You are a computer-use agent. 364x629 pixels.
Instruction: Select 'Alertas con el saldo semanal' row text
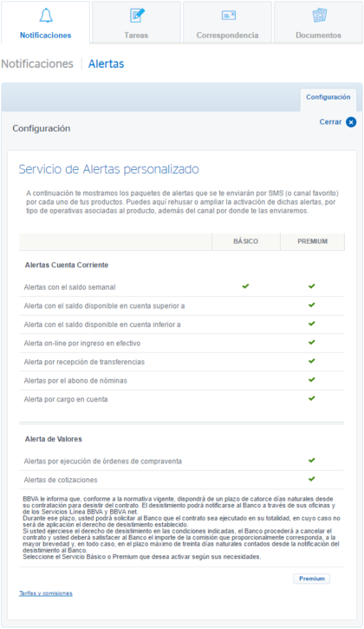click(69, 287)
